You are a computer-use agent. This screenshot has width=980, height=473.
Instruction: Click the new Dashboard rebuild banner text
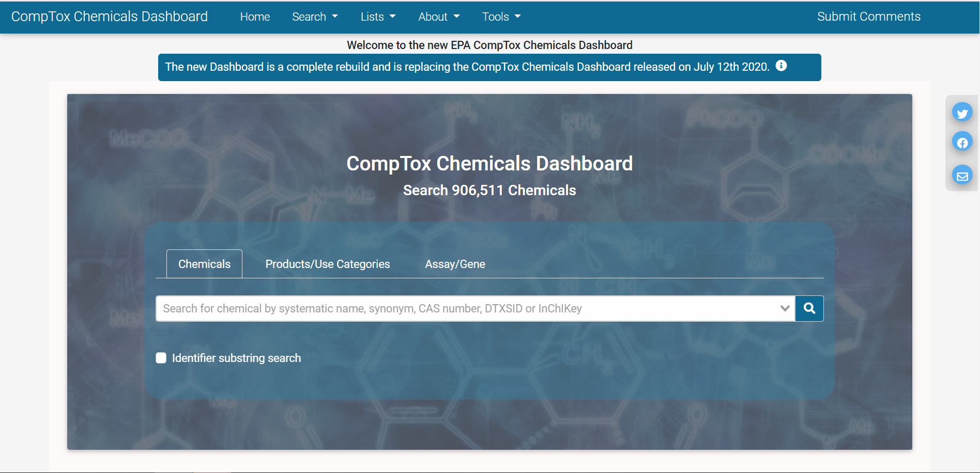(467, 67)
